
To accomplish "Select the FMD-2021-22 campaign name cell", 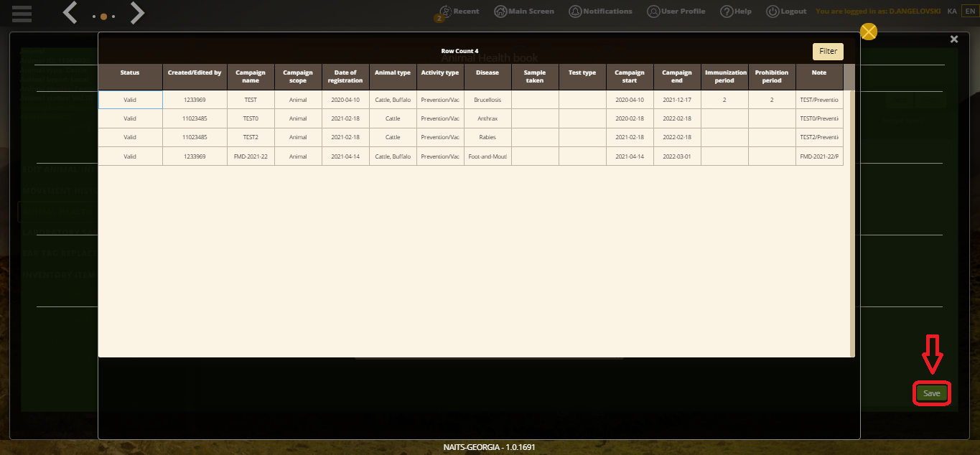I will [x=251, y=156].
